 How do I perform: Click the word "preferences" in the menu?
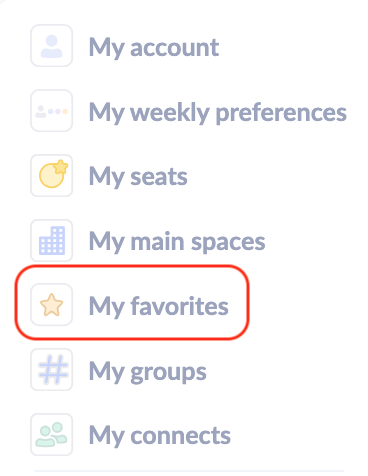click(x=282, y=113)
